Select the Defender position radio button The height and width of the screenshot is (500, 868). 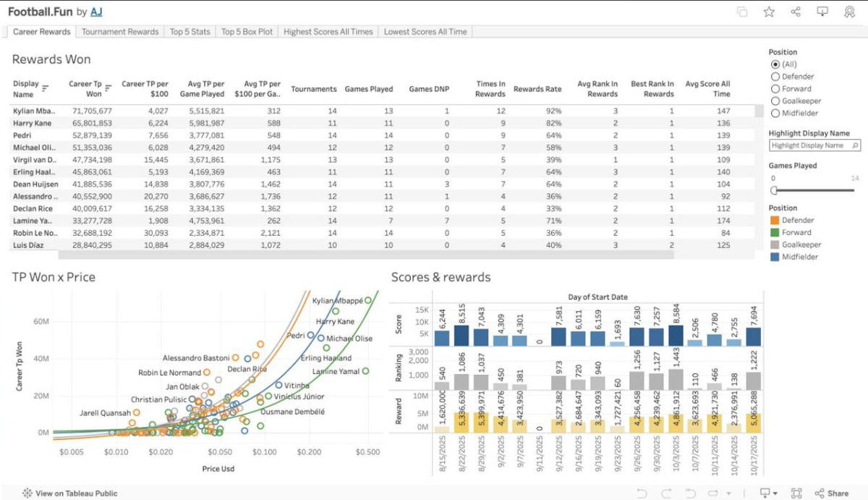(775, 76)
